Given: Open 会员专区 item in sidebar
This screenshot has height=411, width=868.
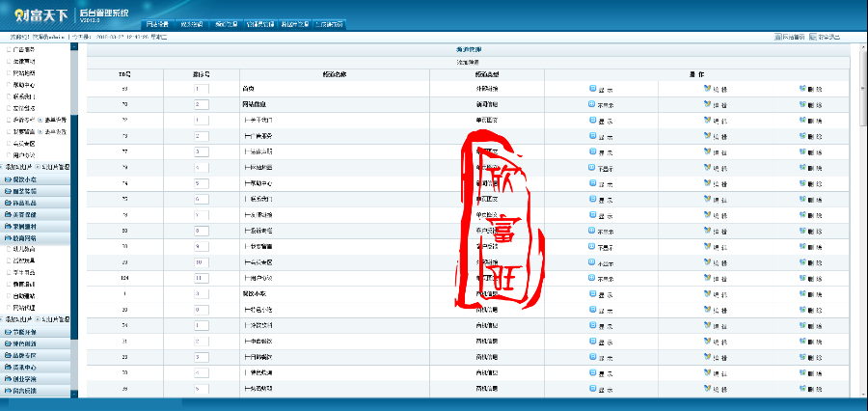Looking at the screenshot, I should coord(24,144).
